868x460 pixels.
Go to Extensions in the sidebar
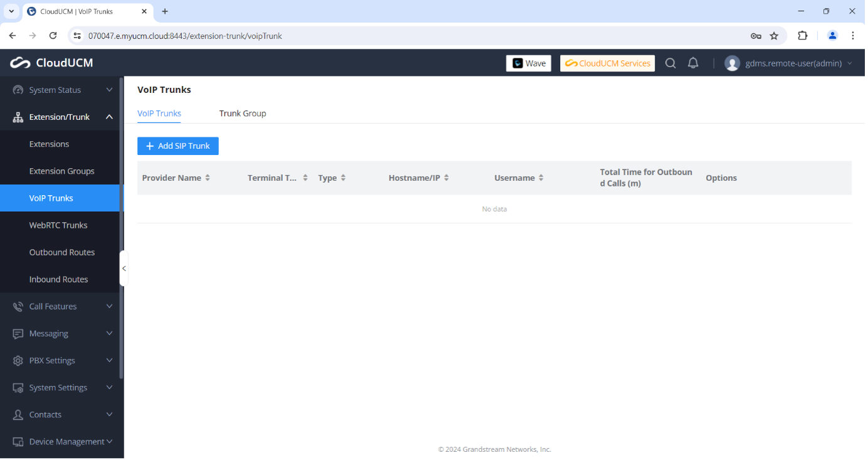[x=49, y=144]
